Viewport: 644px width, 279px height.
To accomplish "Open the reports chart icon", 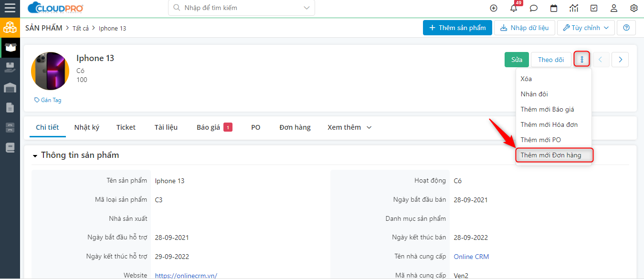I will pos(574,8).
